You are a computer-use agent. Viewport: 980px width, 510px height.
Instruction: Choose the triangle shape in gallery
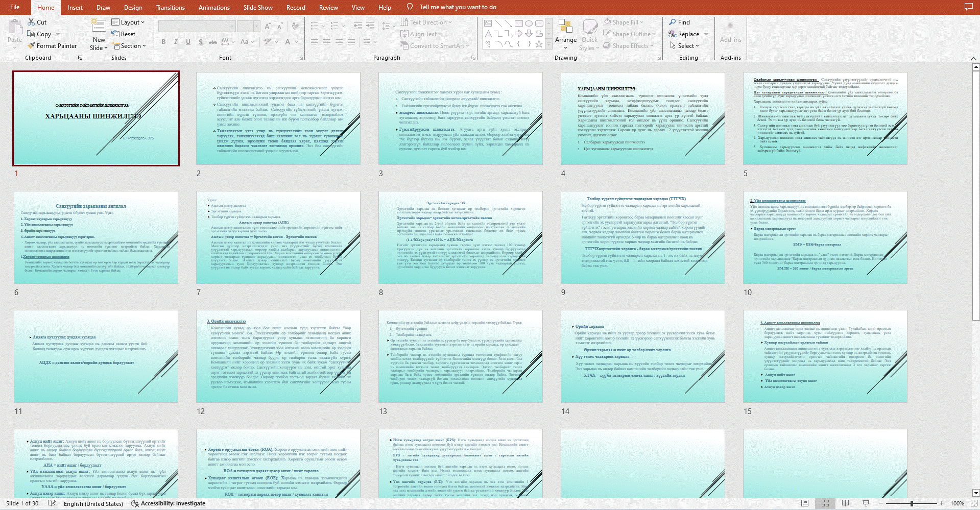[488, 34]
